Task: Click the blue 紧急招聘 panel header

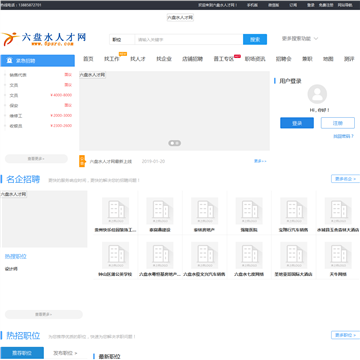Action: (37, 61)
